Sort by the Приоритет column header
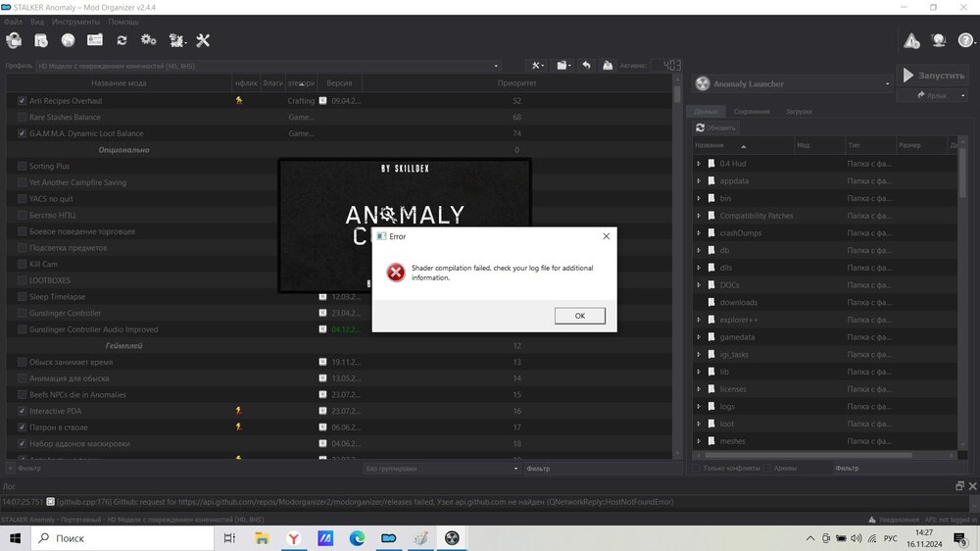The image size is (980, 551). click(516, 83)
